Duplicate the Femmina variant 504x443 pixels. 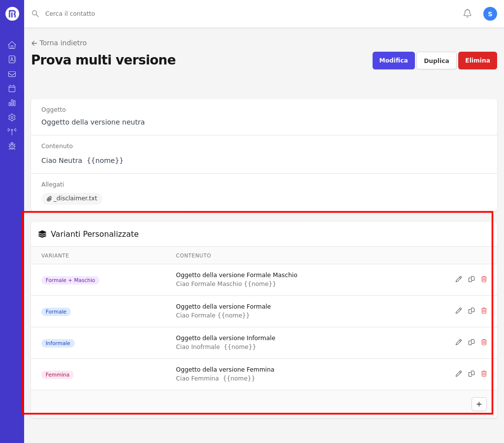(472, 374)
